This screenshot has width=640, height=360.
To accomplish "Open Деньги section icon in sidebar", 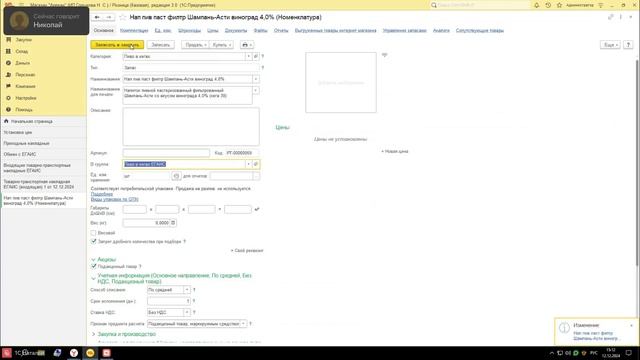I will 8,63.
